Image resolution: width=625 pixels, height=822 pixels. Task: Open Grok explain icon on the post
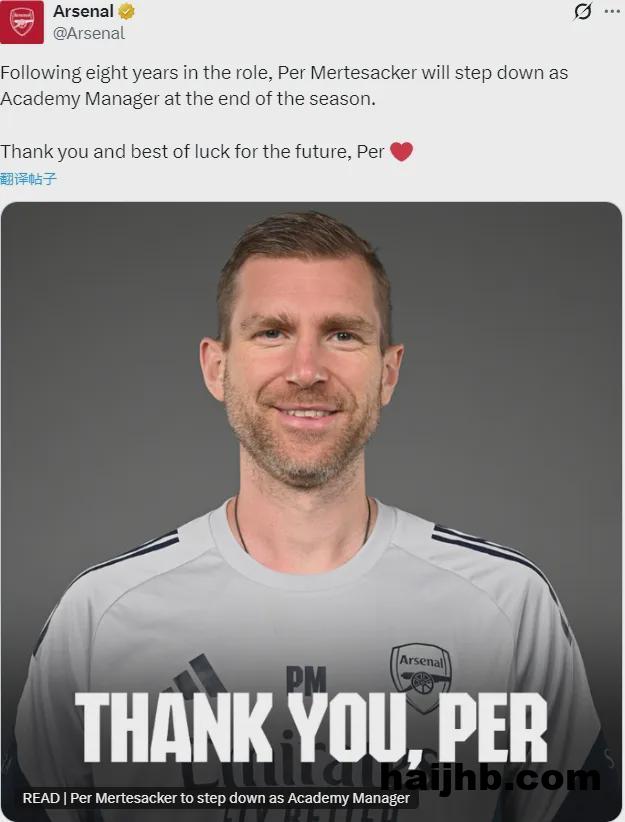click(x=582, y=12)
